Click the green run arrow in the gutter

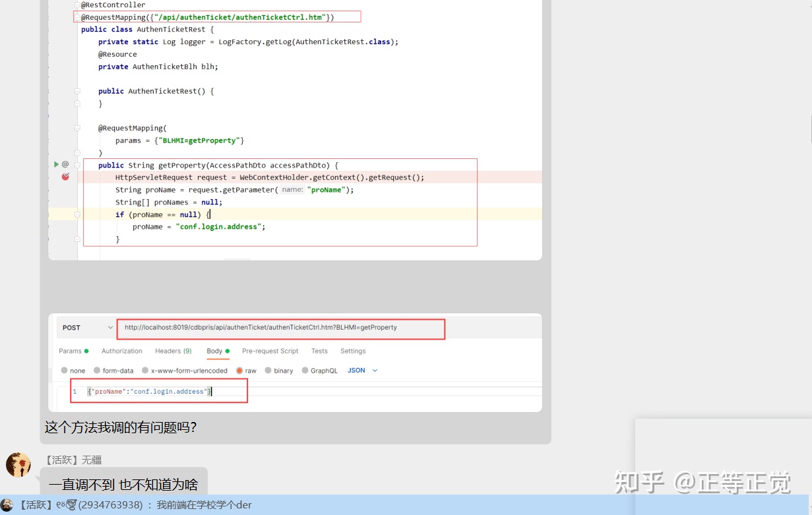point(56,164)
